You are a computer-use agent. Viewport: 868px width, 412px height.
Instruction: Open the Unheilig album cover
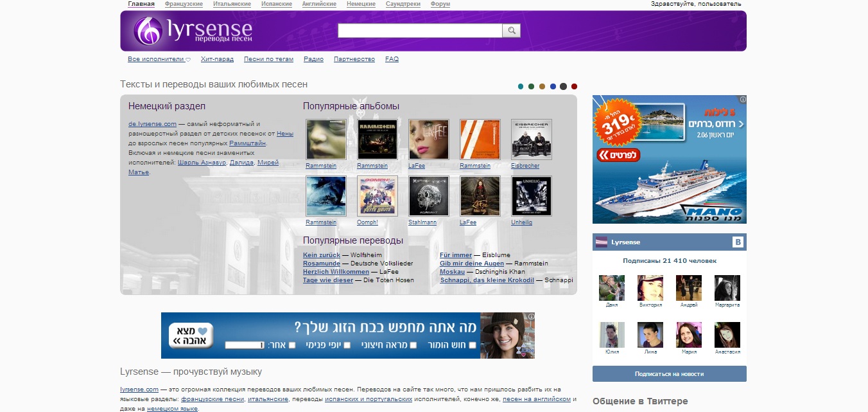tap(532, 196)
